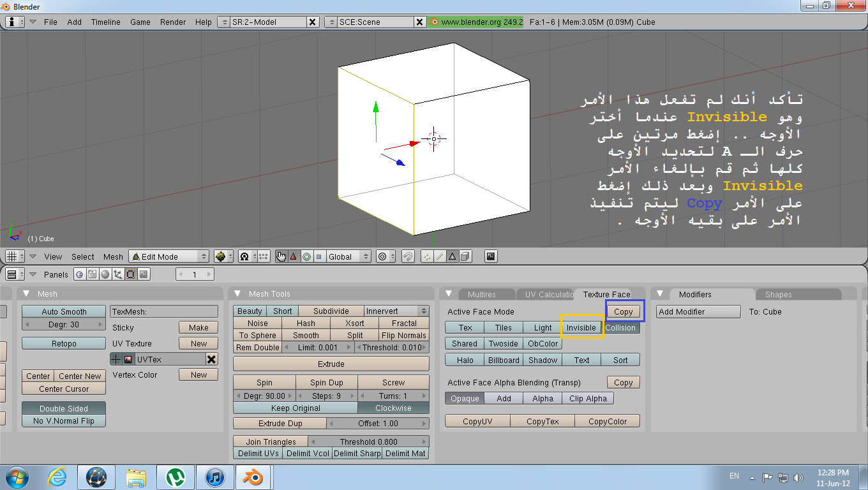868x490 pixels.
Task: Toggle the 3D transform manipulator hand icon
Action: tap(281, 256)
